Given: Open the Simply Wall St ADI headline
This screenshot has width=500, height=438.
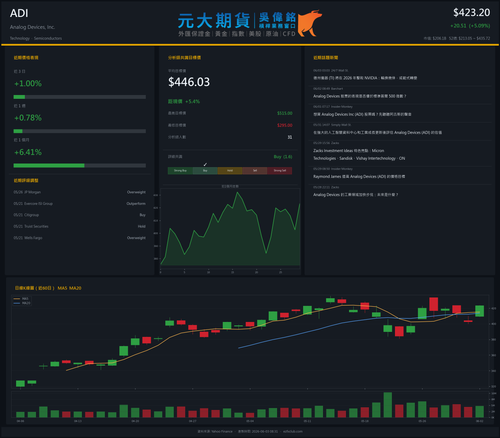Looking at the screenshot, I should coord(377,133).
